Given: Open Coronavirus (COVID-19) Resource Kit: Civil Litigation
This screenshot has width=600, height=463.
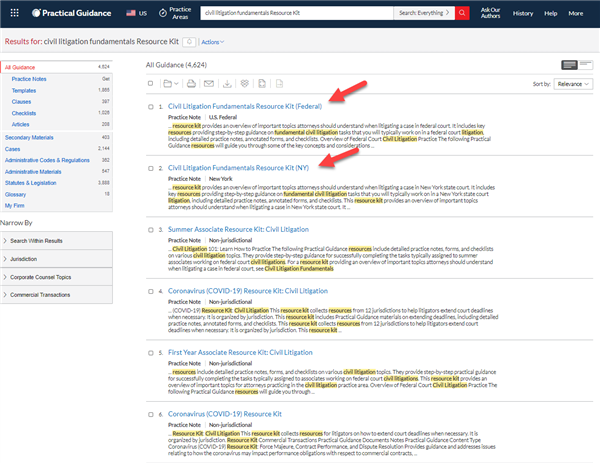Looking at the screenshot, I should [248, 291].
